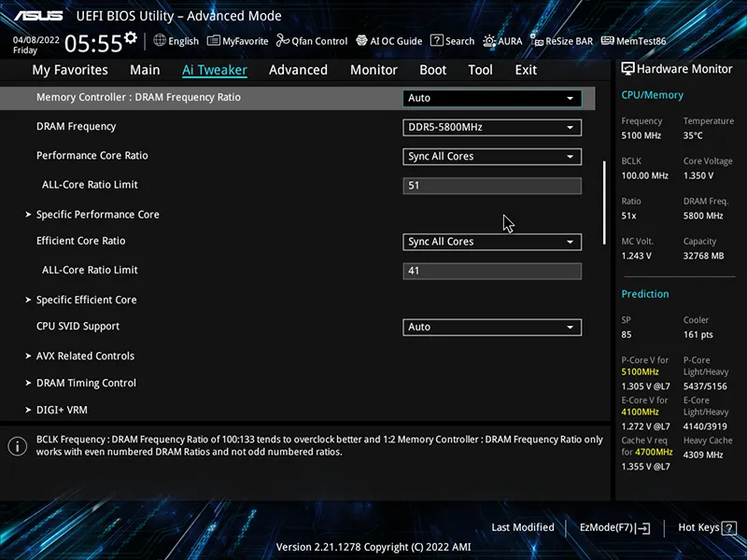The image size is (747, 560).
Task: Launch AI OC Guide brain icon
Action: click(x=361, y=40)
